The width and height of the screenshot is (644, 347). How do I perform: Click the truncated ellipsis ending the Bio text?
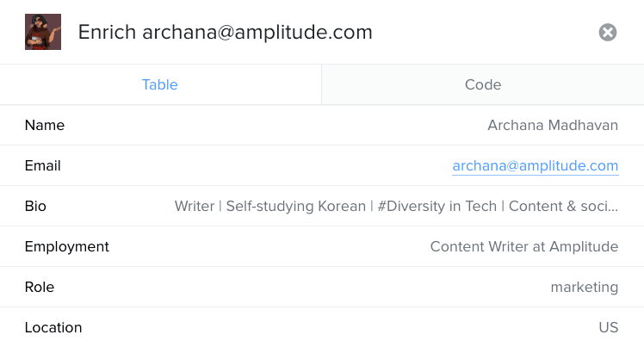pos(613,208)
